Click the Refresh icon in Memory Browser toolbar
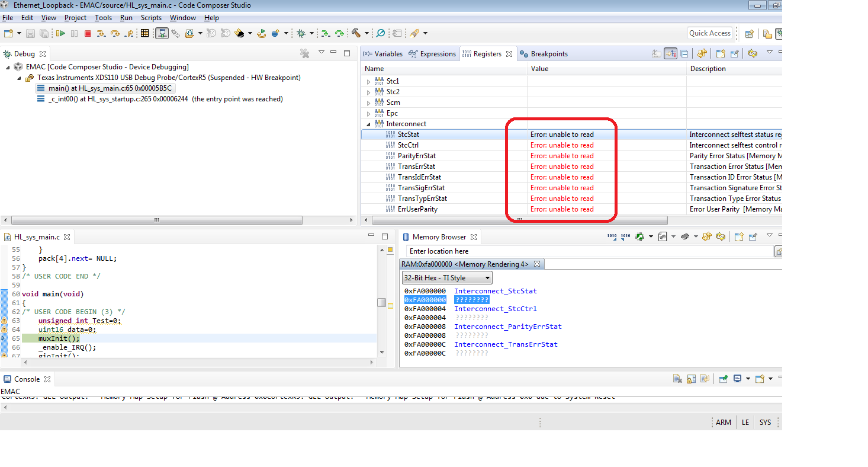868x467 pixels. pos(706,236)
